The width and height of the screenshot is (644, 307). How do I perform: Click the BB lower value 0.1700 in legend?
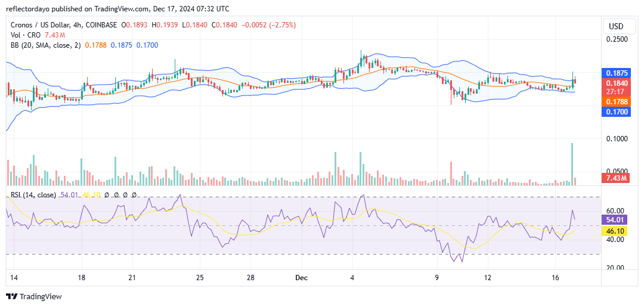click(148, 45)
